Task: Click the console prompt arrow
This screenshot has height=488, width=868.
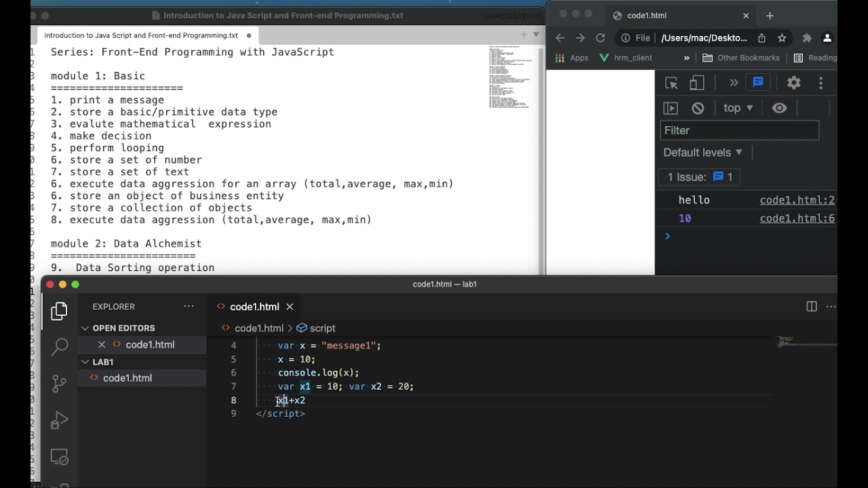Action: click(668, 236)
